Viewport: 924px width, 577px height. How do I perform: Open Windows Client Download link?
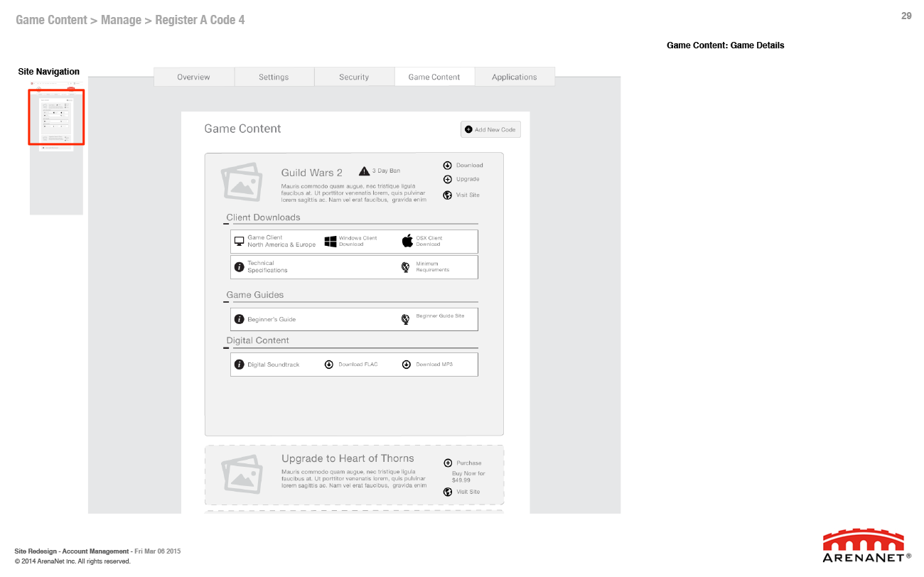pos(358,241)
